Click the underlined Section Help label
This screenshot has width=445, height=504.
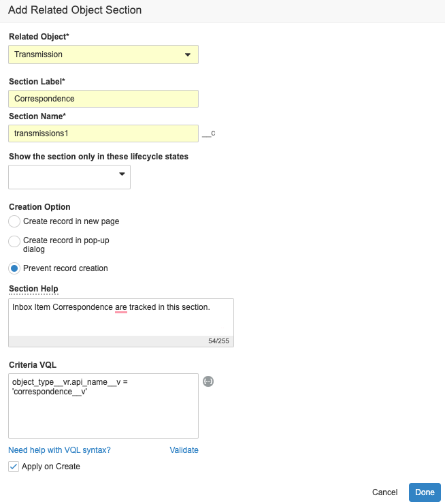pyautogui.click(x=33, y=289)
